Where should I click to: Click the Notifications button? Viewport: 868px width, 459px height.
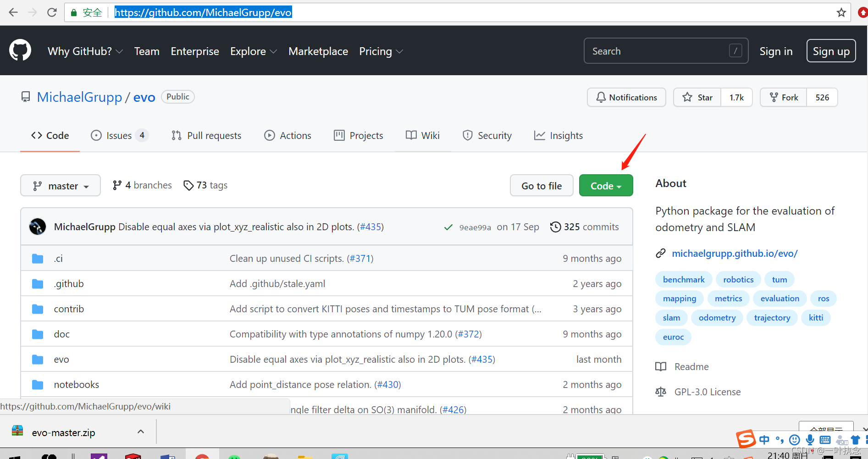[626, 97]
